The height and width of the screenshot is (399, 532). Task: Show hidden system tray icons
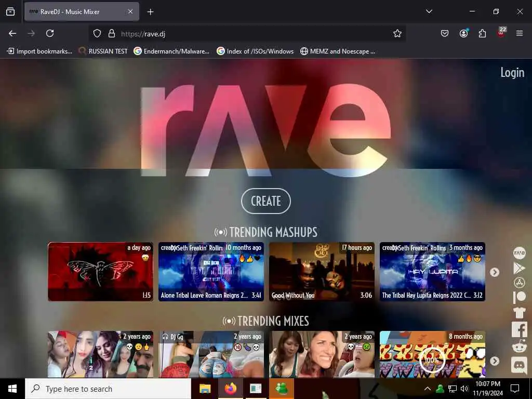(x=428, y=389)
